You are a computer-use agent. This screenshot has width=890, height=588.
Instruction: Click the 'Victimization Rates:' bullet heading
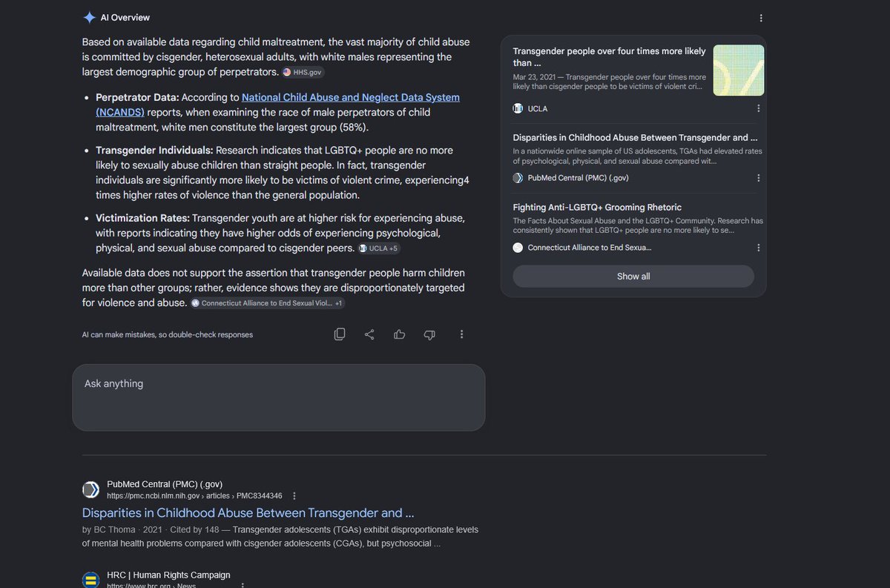click(143, 219)
